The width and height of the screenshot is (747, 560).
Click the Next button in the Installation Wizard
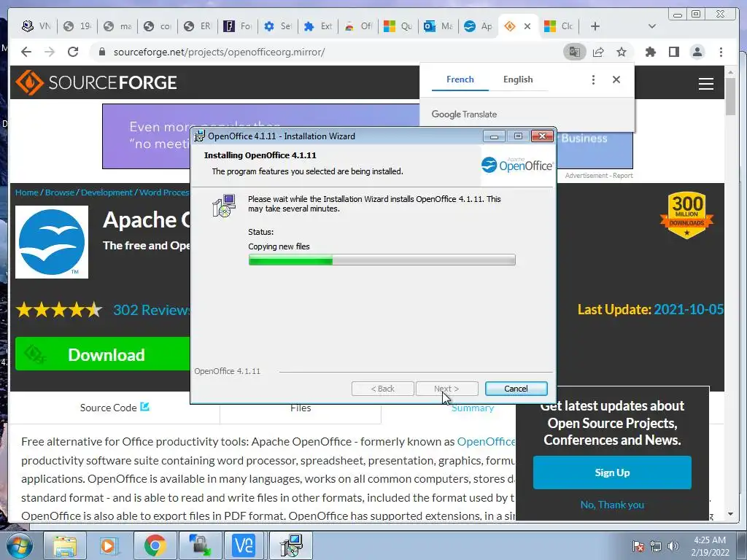tap(446, 389)
